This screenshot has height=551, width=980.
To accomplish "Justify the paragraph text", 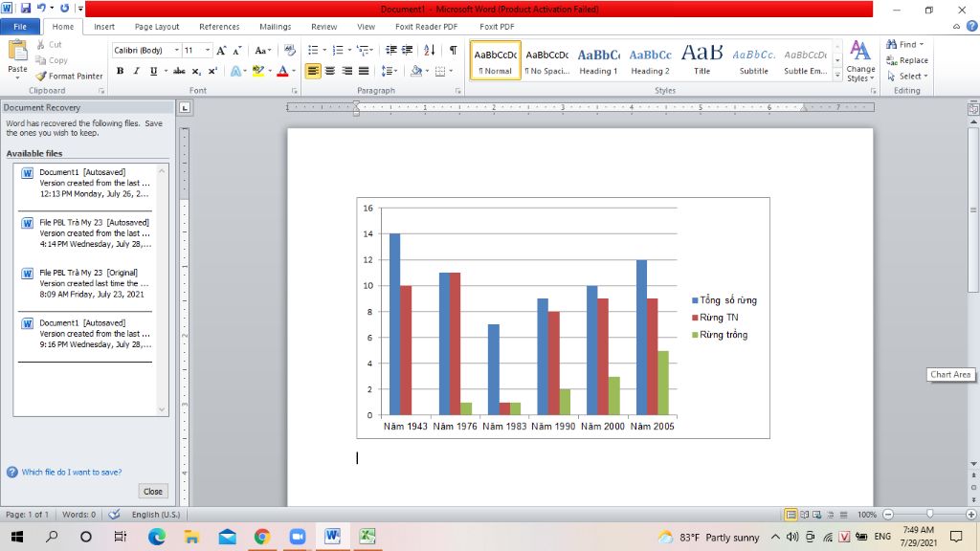I will (x=364, y=71).
